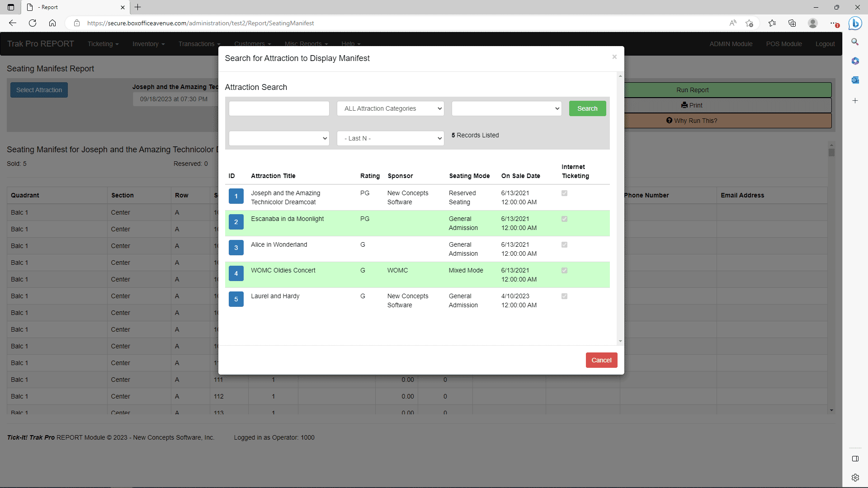Open the Ticketing menu
Screen dimensions: 868x488
(103, 44)
